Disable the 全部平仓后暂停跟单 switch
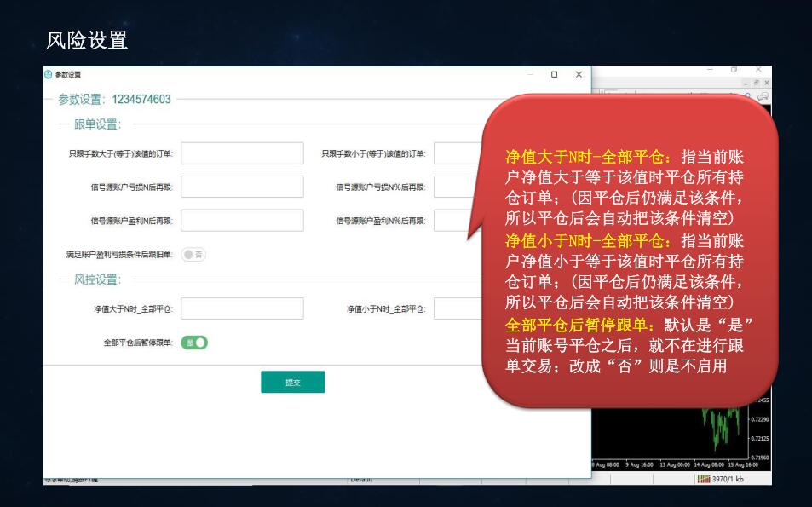The image size is (812, 507). click(193, 343)
